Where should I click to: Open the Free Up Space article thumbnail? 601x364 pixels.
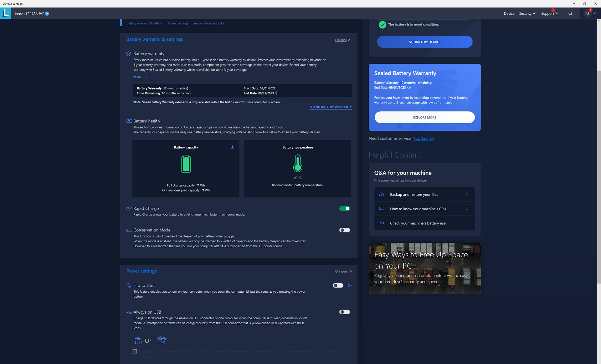[424, 268]
